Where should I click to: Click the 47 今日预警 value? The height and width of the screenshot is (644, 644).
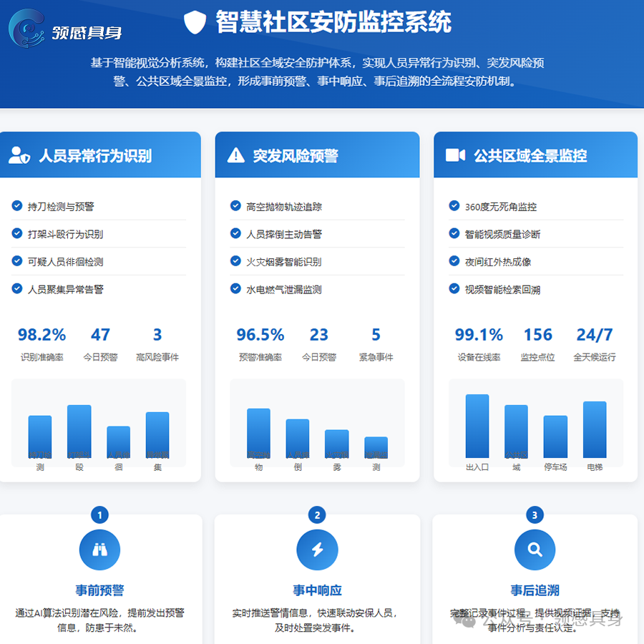[x=100, y=335]
